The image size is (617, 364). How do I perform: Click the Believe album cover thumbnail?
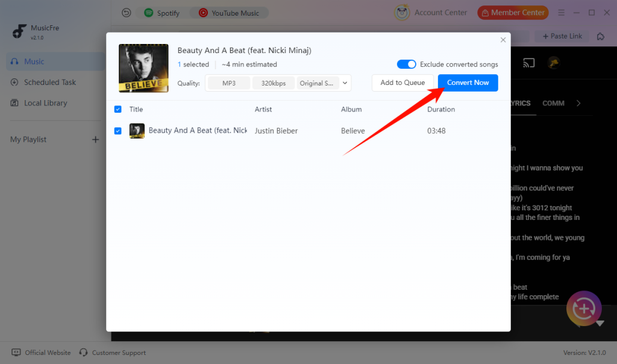click(x=143, y=68)
